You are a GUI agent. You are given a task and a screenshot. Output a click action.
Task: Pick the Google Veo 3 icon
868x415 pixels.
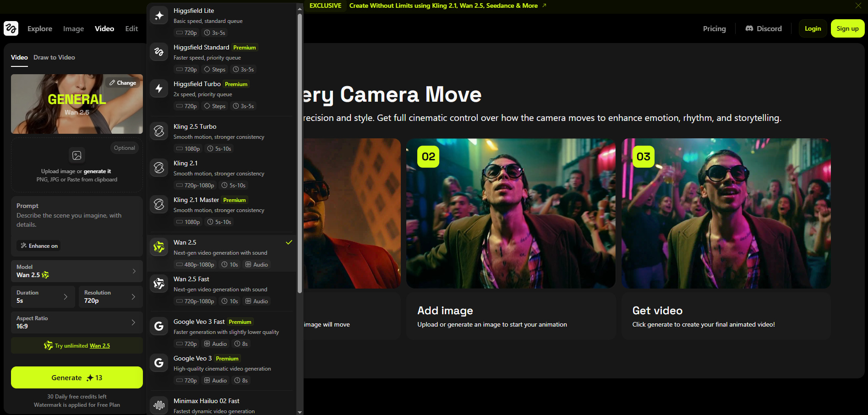point(159,363)
